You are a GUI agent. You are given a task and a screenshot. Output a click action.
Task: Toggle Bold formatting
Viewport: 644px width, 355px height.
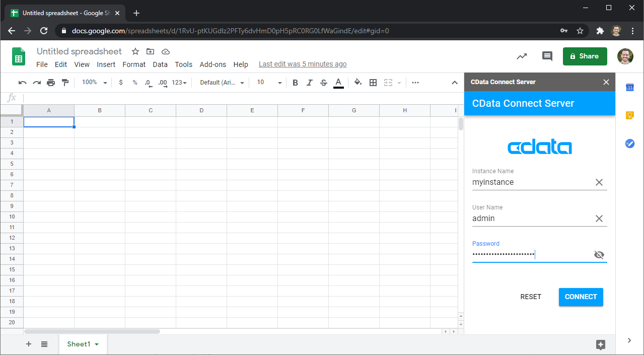tap(295, 83)
